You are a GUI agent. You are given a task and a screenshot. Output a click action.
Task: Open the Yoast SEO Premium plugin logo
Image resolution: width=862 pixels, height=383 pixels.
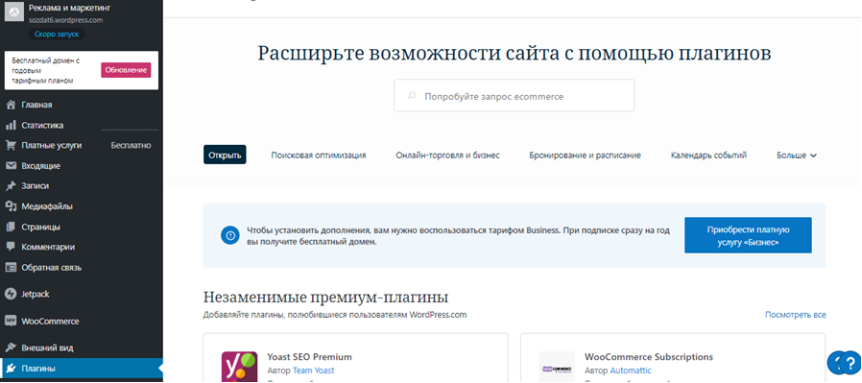(239, 366)
